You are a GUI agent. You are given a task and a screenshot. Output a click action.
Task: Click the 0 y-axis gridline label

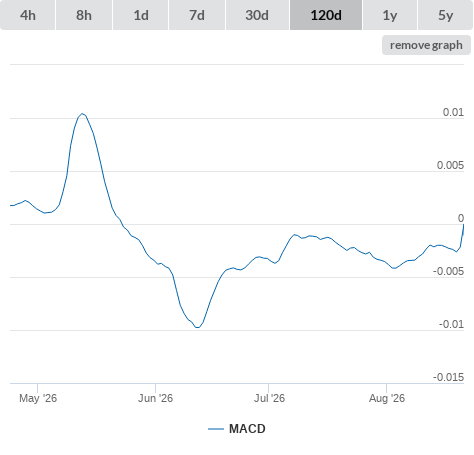[461, 218]
